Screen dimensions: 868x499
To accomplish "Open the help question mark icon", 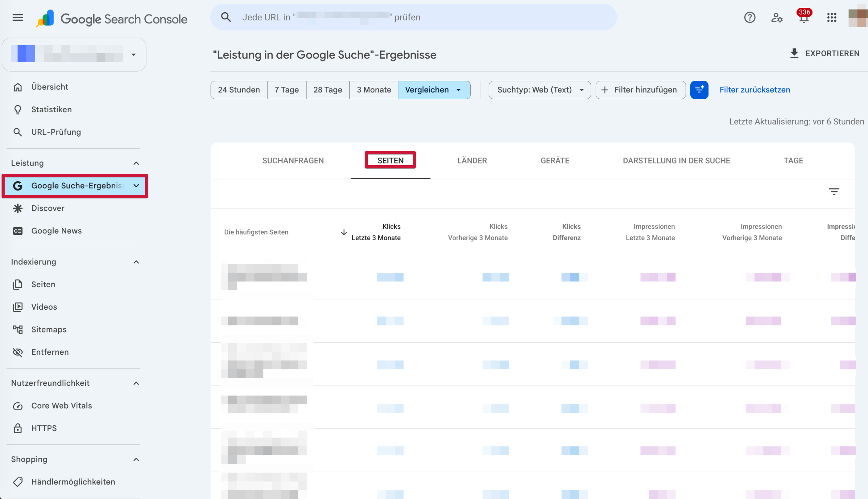I will pos(749,17).
